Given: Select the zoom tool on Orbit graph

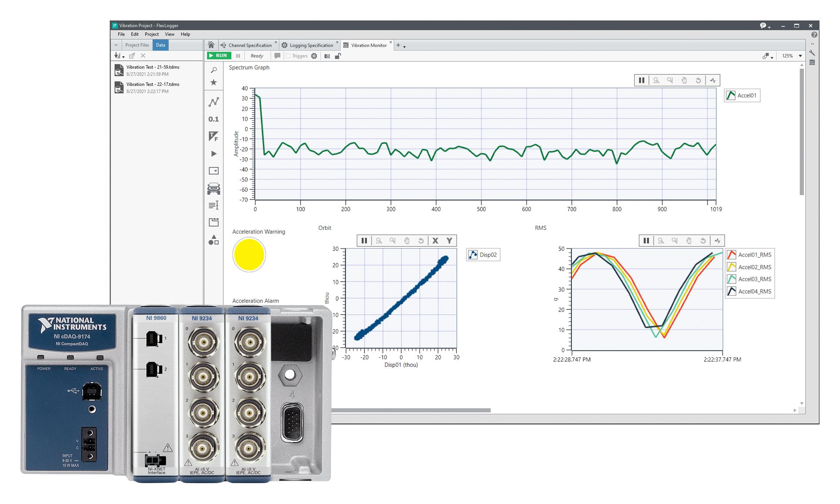Looking at the screenshot, I should [x=379, y=240].
